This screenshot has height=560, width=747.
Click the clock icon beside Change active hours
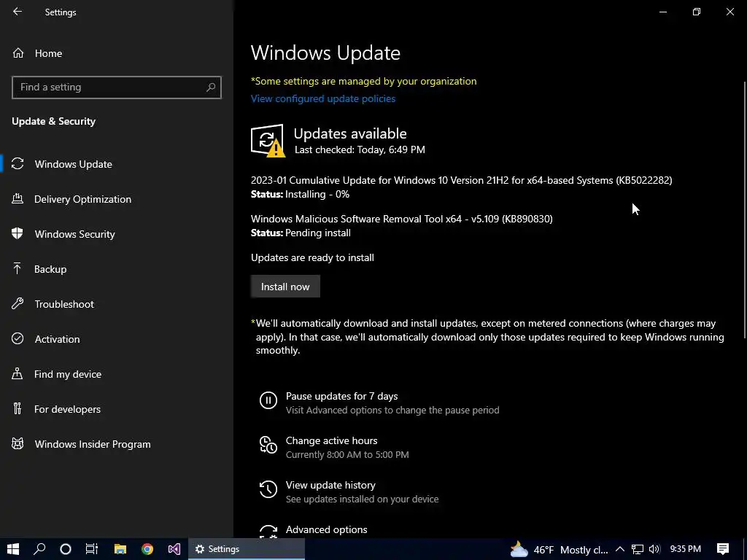point(268,444)
